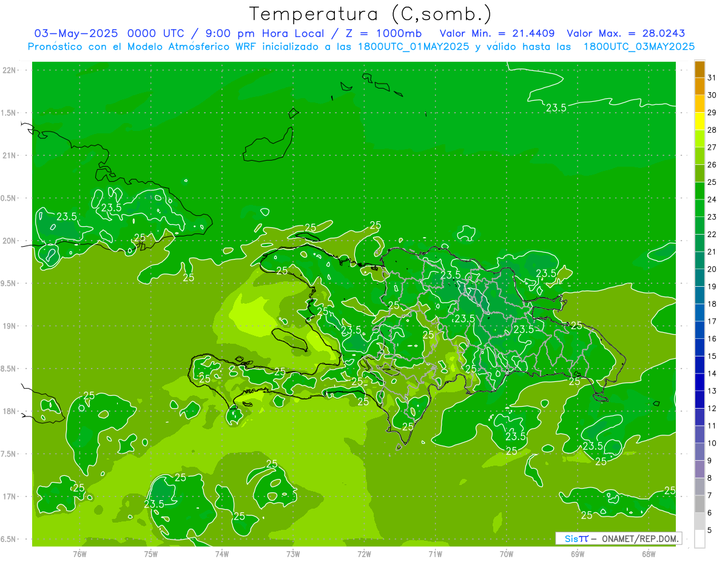Click the yellow colorbar swatch between 28 and 29
The height and width of the screenshot is (562, 728).
tap(699, 121)
